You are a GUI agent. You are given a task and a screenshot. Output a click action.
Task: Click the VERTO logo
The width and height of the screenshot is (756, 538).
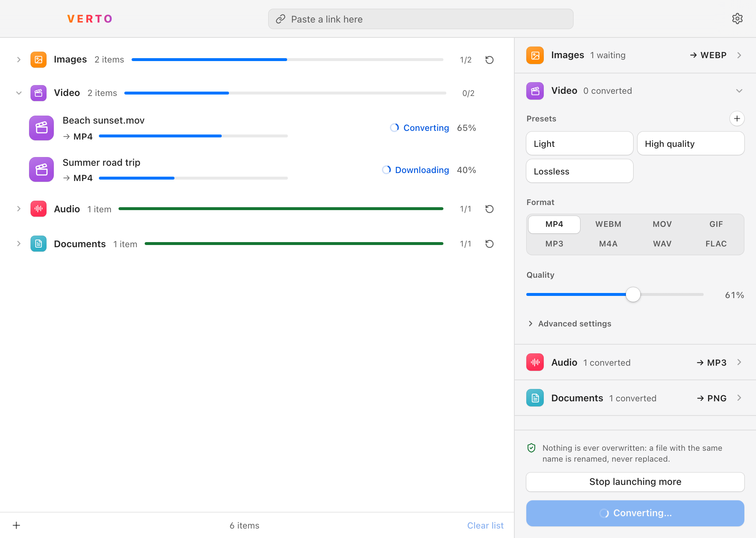(90, 19)
